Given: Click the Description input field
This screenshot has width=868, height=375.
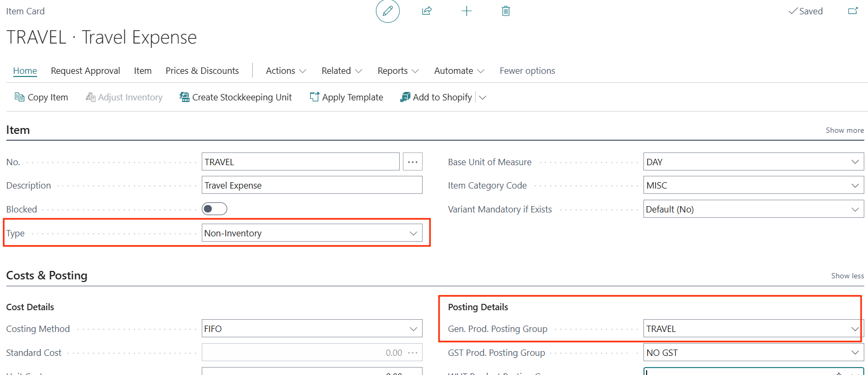Looking at the screenshot, I should point(312,185).
